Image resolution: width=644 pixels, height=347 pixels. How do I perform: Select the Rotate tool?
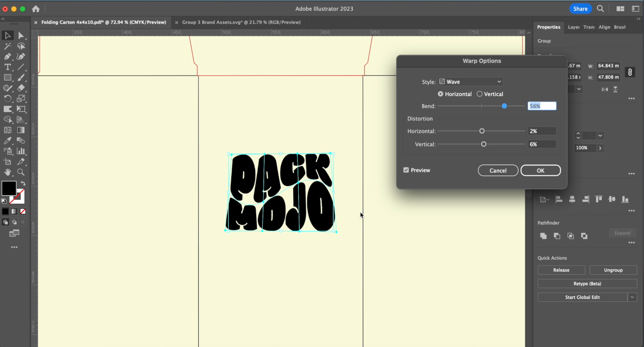click(x=7, y=98)
